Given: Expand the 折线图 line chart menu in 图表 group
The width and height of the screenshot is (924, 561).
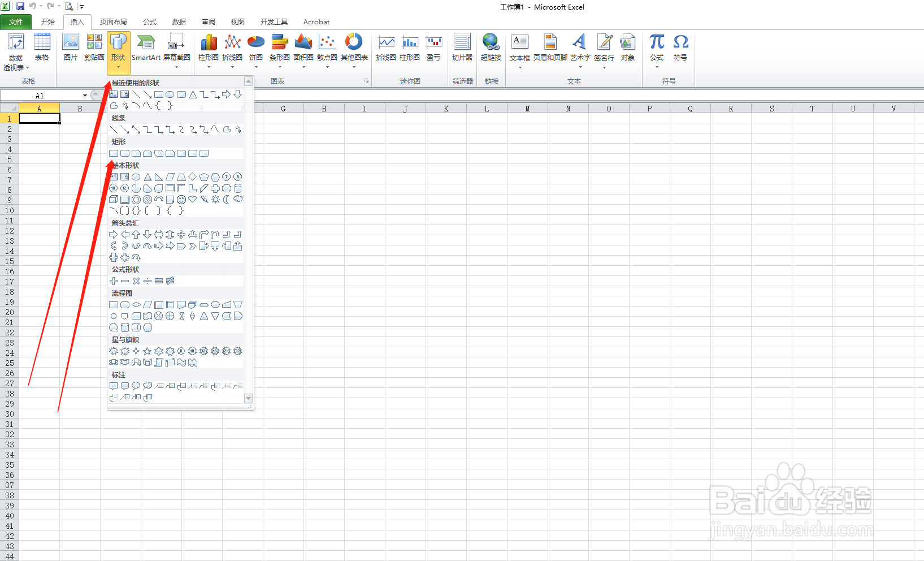Looking at the screenshot, I should click(x=232, y=51).
